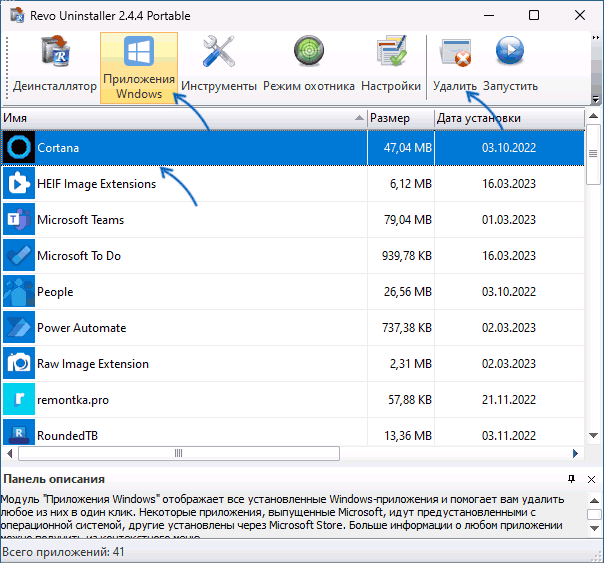This screenshot has width=604, height=563.
Task: Click horizontal scrollbar left arrow
Action: (10, 454)
